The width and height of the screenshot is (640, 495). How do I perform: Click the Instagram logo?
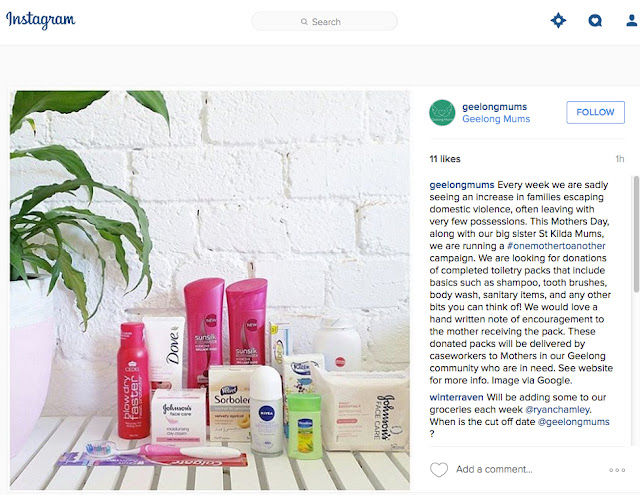(40, 20)
